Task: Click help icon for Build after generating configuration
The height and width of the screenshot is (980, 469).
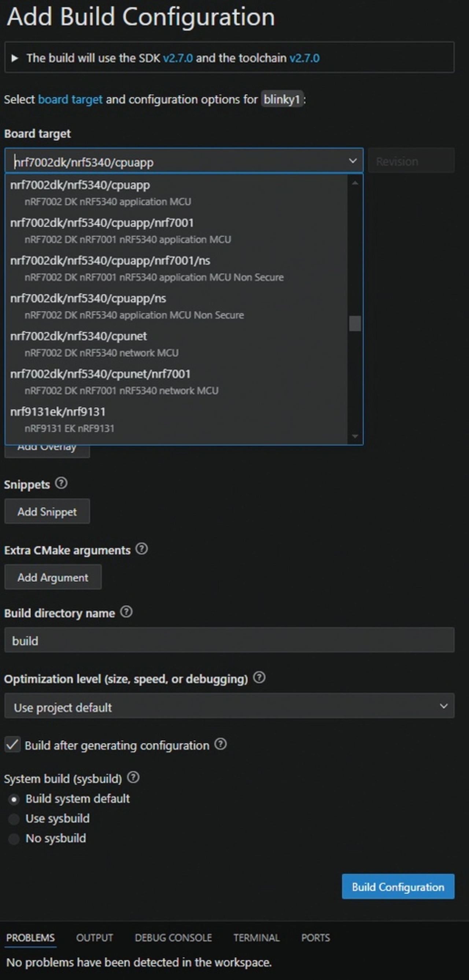Action: coord(221,744)
